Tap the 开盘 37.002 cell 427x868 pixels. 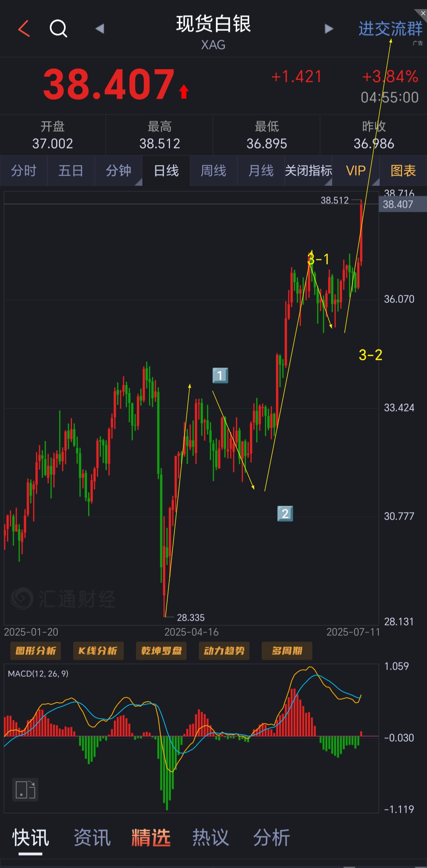(x=53, y=135)
